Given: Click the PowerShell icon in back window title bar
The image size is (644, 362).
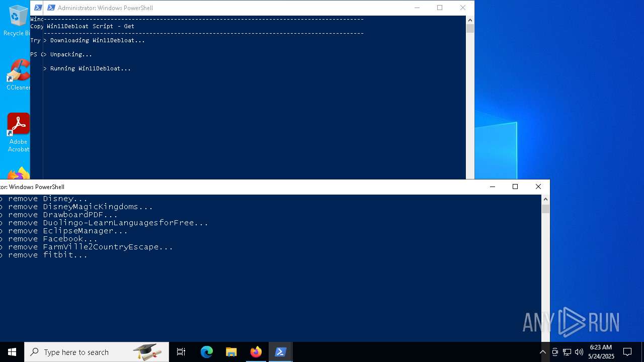Looking at the screenshot, I should [x=51, y=8].
